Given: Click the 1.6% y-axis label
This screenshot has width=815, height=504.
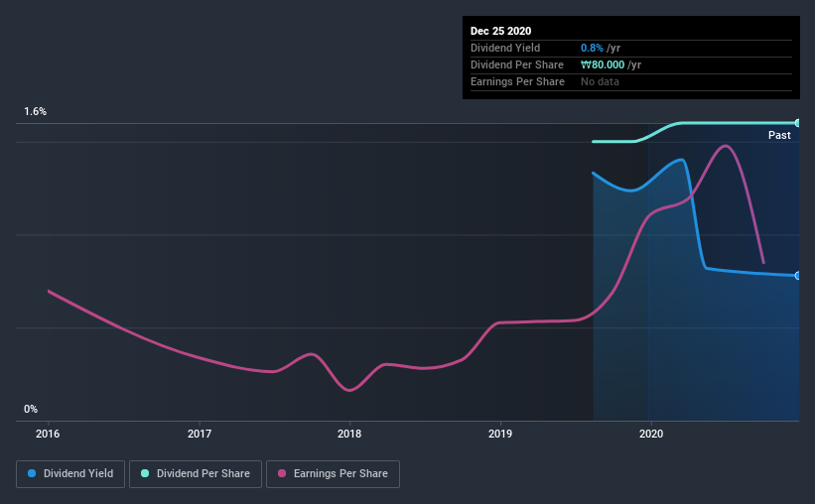Looking at the screenshot, I should [35, 111].
